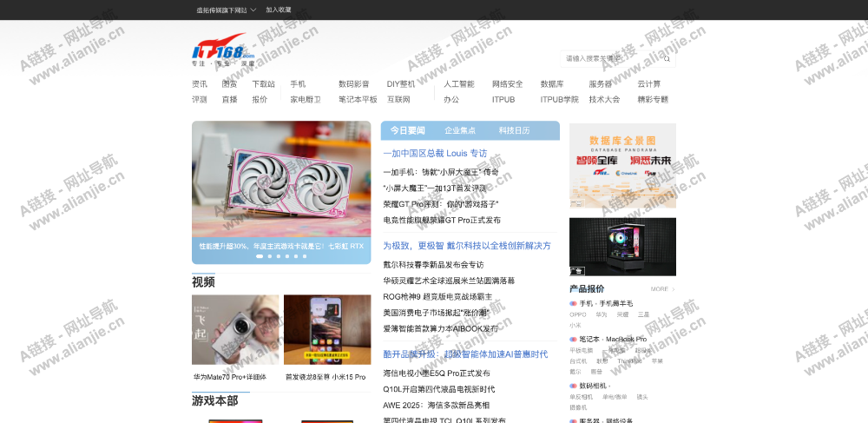Go to the 手机 channel in the navigation
Screen dimensions: 868x423
coord(298,84)
